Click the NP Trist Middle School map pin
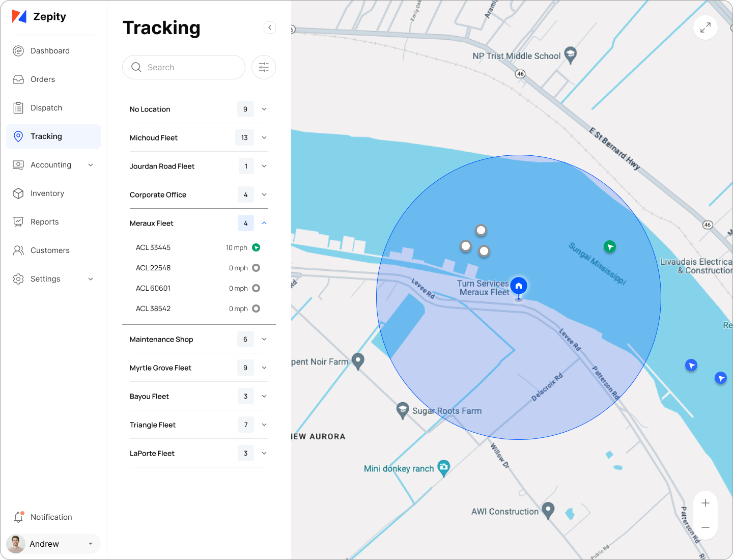Viewport: 733px width, 560px height. tap(571, 55)
